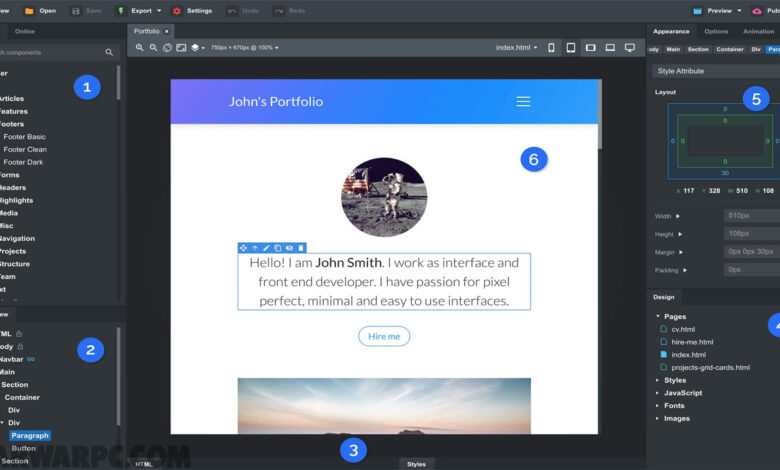Rotate the stage orientation
Viewport: 780px width, 470px height.
(168, 48)
